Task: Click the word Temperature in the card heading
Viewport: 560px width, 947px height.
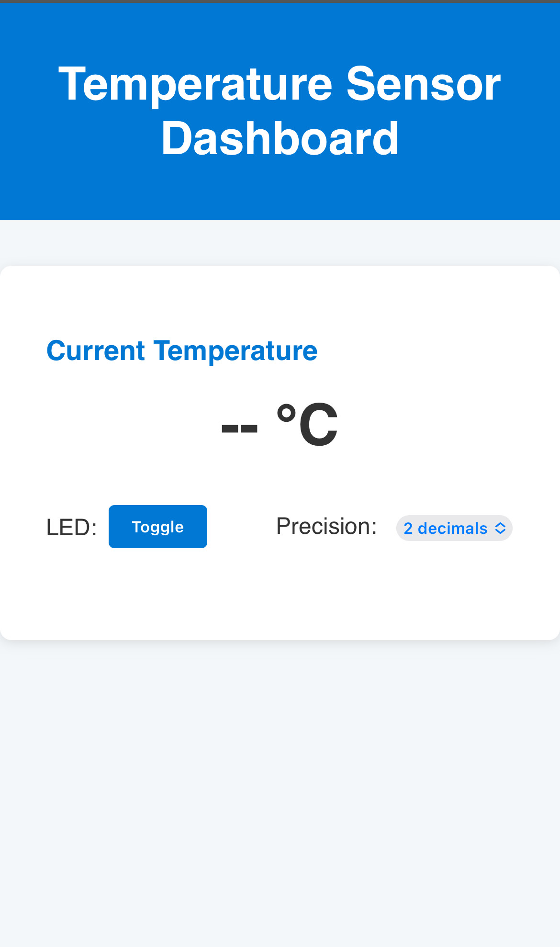Action: tap(235, 350)
